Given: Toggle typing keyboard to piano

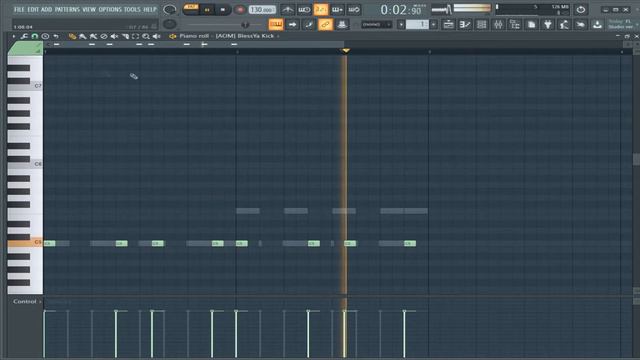Looking at the screenshot, I should [276, 24].
